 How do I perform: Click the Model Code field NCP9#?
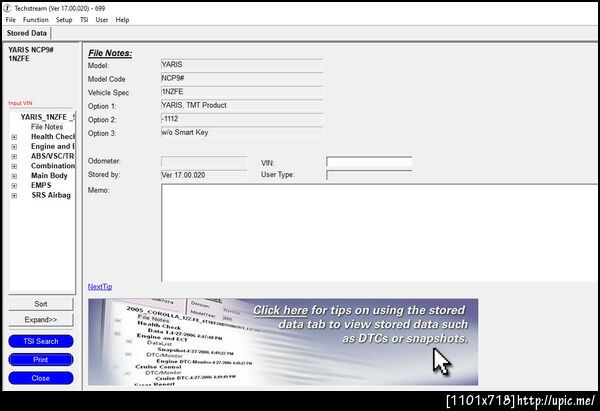[x=242, y=78]
